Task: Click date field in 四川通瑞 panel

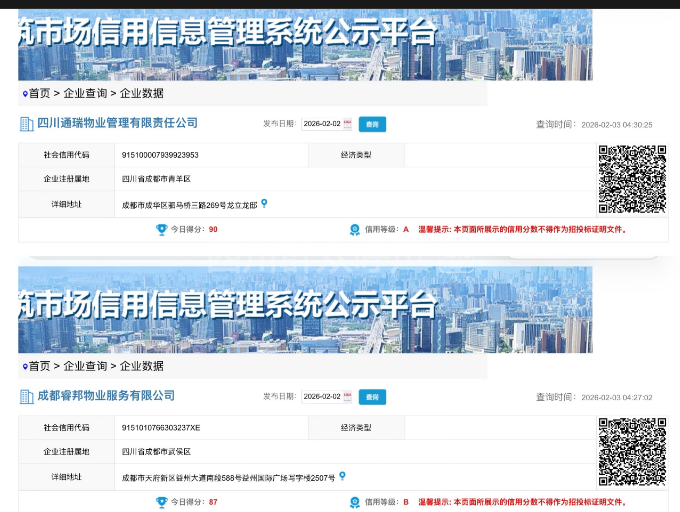Action: click(321, 124)
